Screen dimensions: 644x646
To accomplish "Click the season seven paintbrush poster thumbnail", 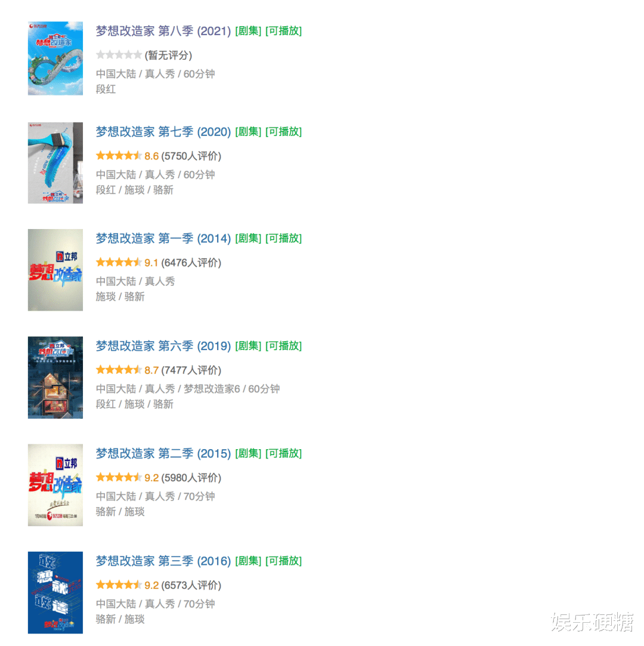I will point(55,163).
